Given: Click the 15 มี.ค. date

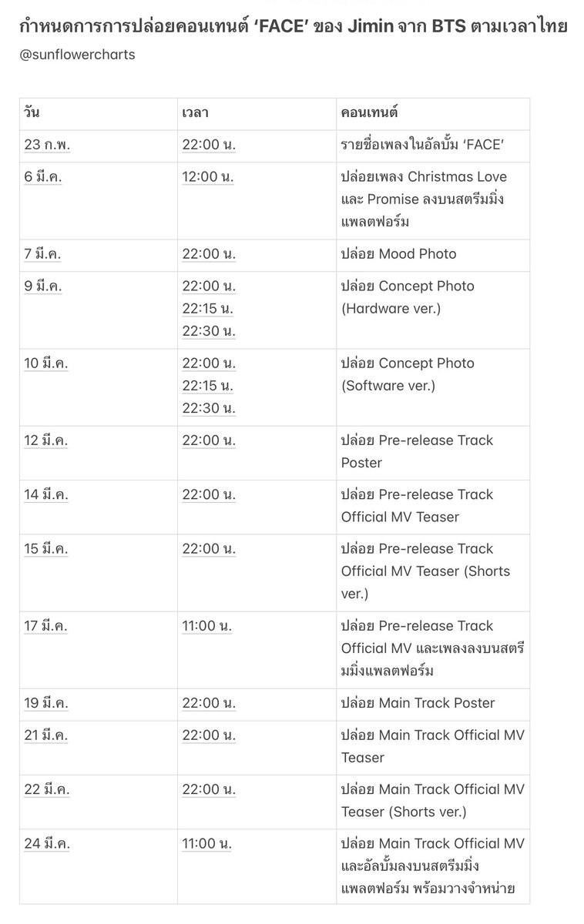Looking at the screenshot, I should [46, 549].
